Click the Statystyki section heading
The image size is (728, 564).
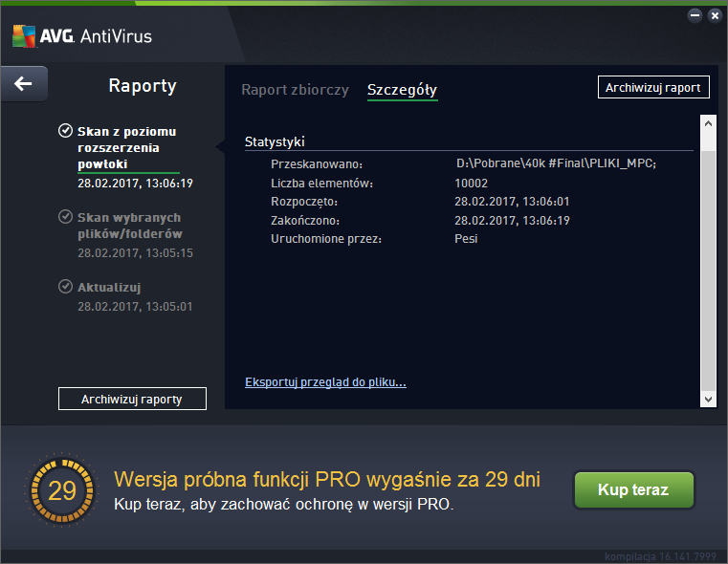coord(275,141)
